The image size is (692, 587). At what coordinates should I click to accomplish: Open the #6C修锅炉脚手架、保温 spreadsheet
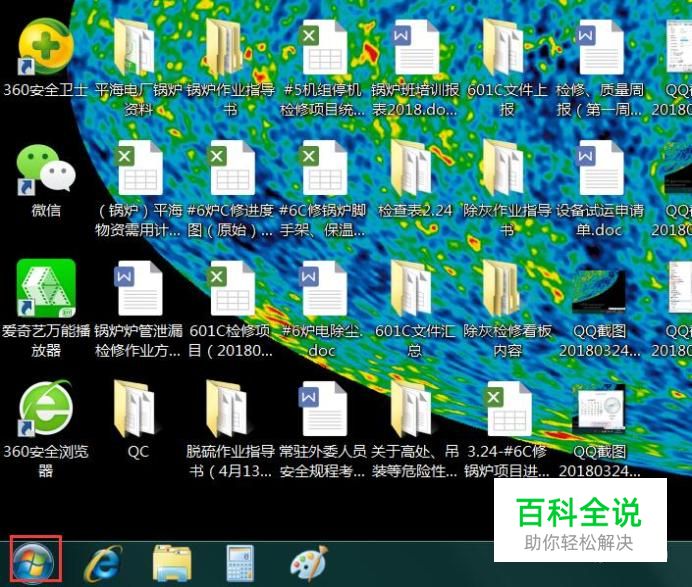[x=324, y=169]
